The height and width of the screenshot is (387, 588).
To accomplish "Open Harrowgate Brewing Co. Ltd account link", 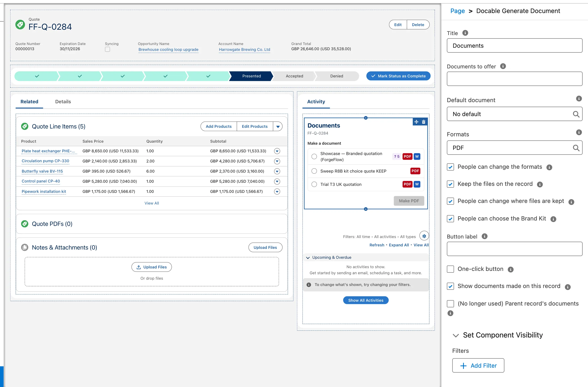I will coord(244,49).
